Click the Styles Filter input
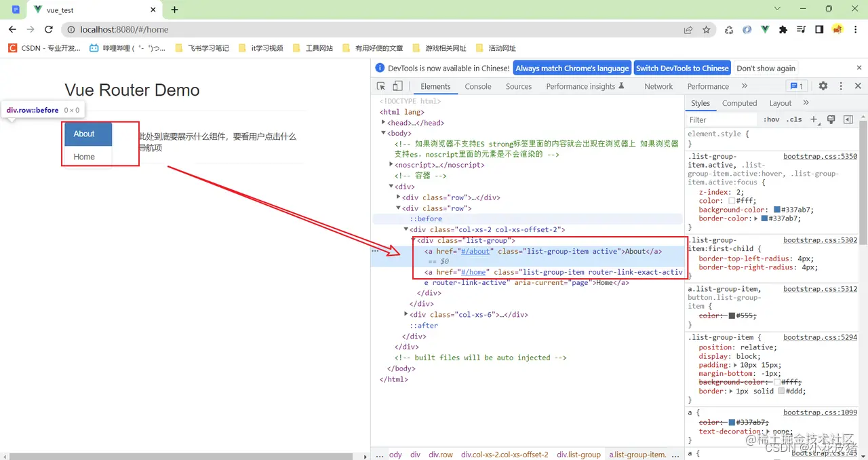This screenshot has height=460, width=868. click(722, 119)
